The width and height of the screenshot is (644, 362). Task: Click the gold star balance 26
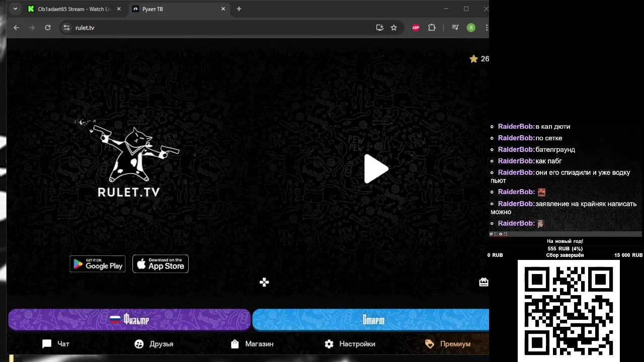point(479,59)
